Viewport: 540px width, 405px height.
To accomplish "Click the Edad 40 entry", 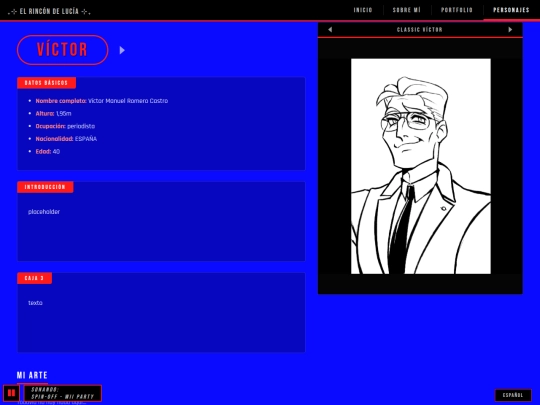I will click(x=48, y=152).
